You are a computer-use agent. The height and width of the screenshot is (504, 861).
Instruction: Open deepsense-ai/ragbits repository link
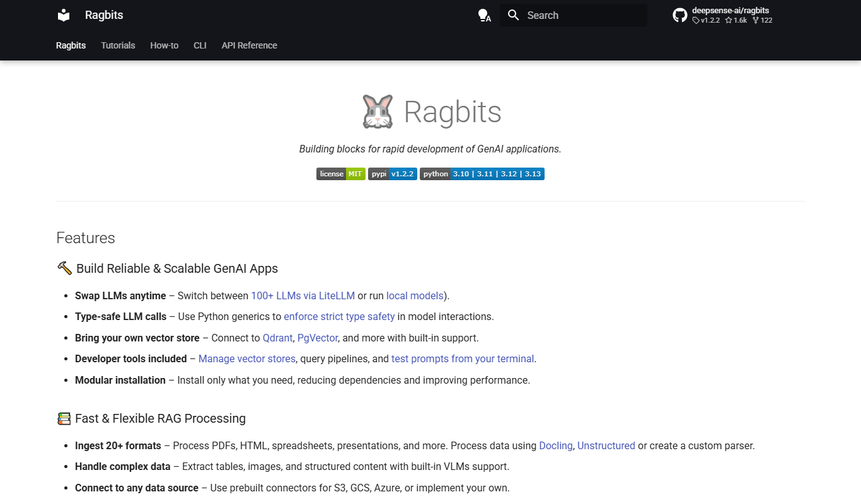click(x=731, y=11)
